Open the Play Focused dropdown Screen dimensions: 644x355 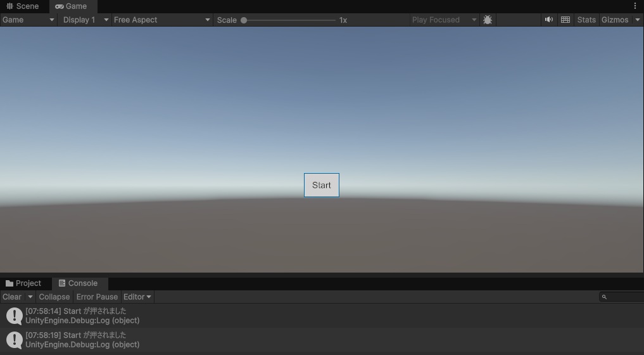pyautogui.click(x=445, y=20)
